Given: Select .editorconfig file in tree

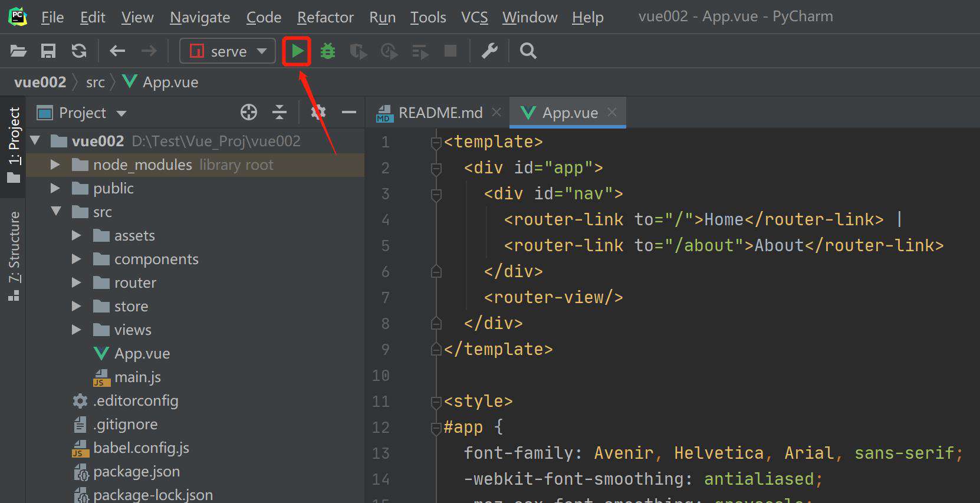Looking at the screenshot, I should [x=125, y=401].
